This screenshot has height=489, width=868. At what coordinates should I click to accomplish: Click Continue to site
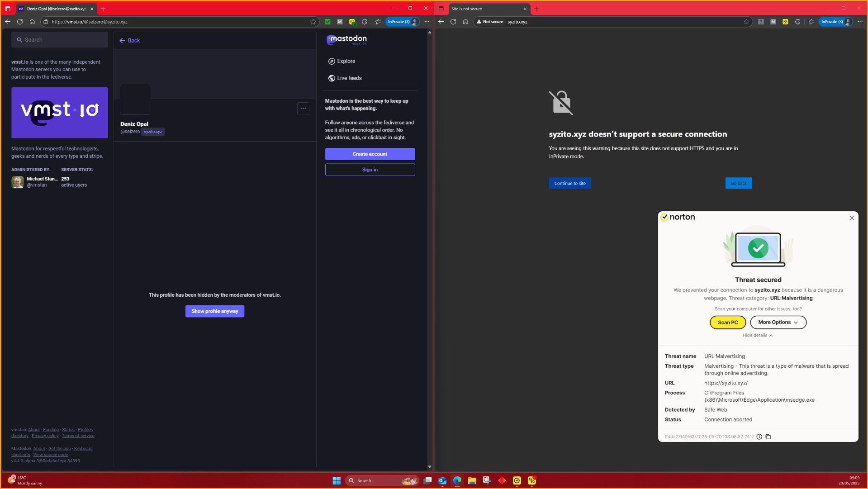570,183
